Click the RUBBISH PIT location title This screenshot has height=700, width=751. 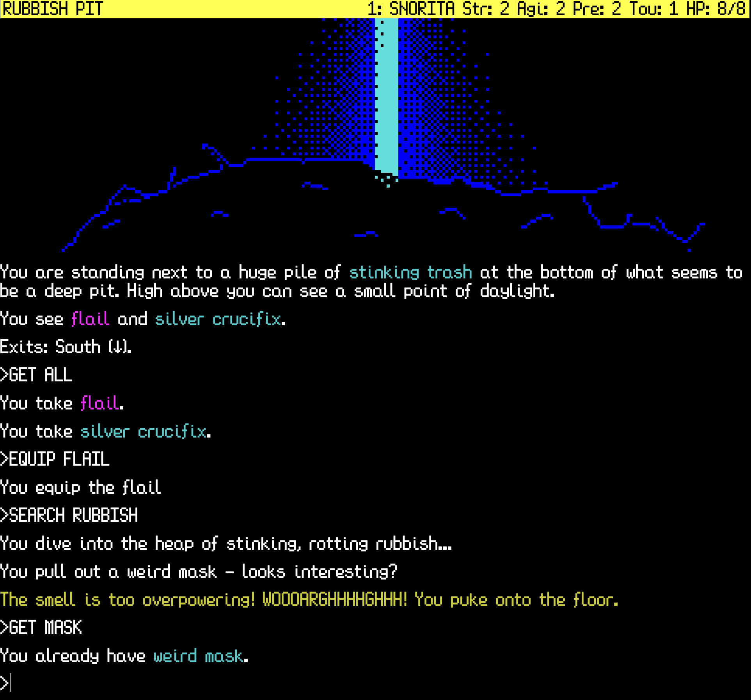(53, 9)
